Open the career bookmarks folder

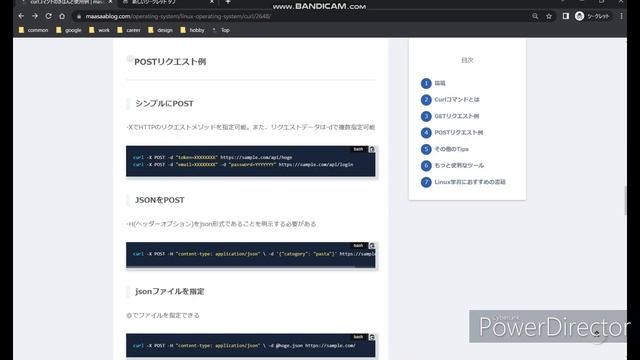[x=129, y=30]
